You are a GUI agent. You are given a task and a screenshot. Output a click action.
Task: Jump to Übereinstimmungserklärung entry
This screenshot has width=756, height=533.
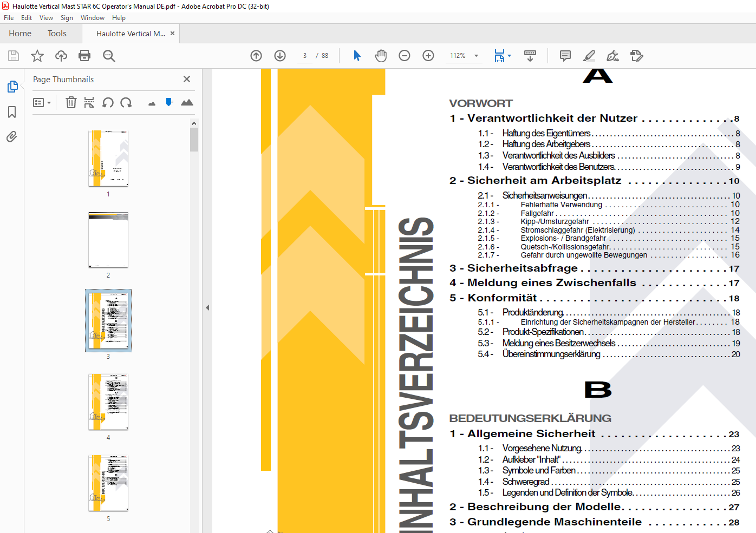point(609,354)
